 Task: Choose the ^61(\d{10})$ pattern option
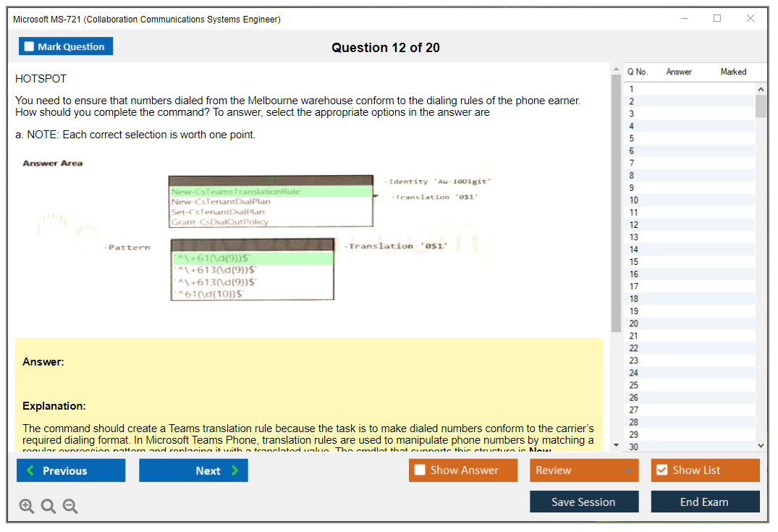(253, 294)
